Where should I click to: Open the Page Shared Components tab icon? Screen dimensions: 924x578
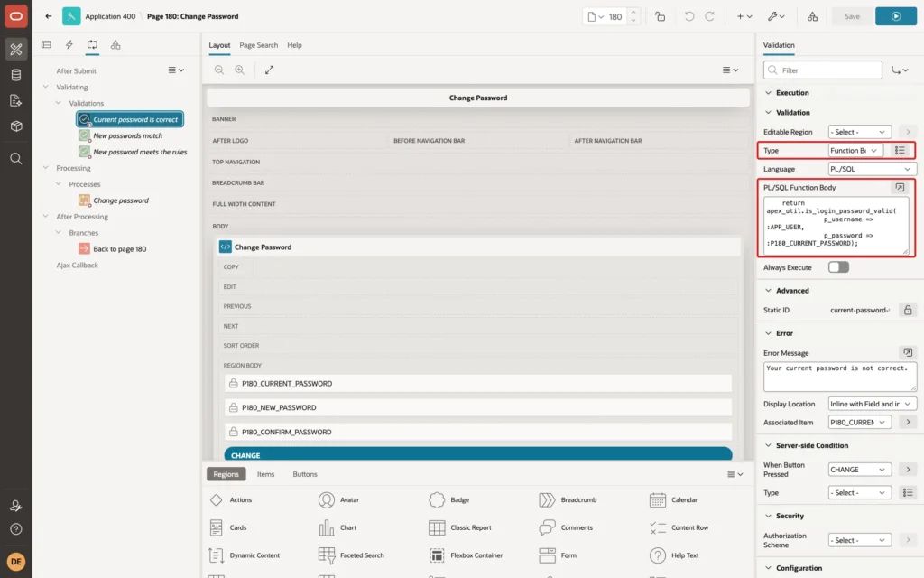[x=115, y=45]
